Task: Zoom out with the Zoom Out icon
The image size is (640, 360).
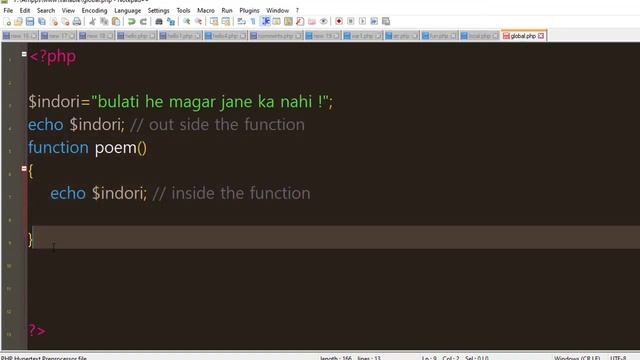Action: point(198,22)
